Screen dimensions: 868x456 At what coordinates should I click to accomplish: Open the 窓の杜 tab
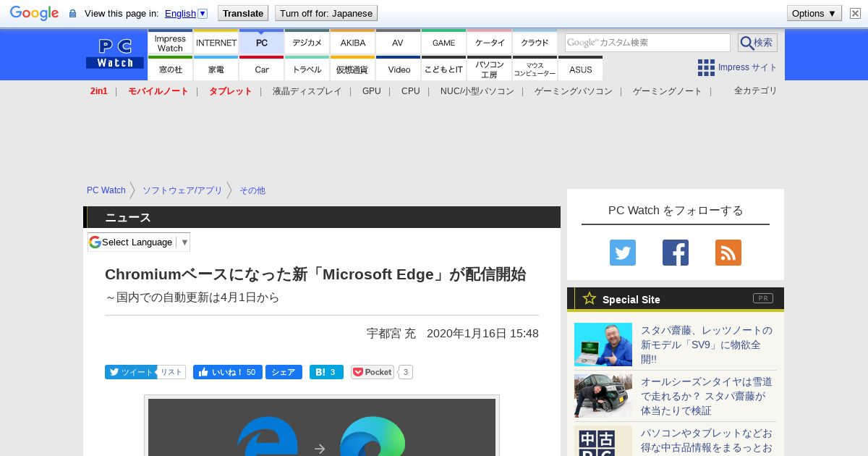coord(170,69)
